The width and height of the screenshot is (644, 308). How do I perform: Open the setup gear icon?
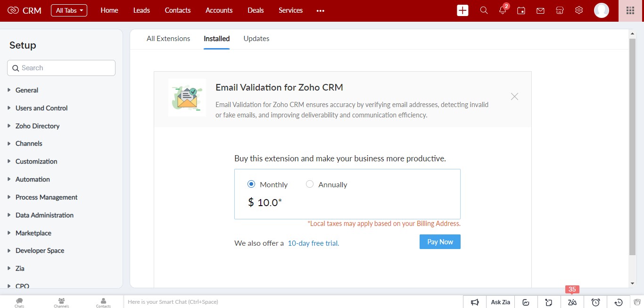[579, 10]
